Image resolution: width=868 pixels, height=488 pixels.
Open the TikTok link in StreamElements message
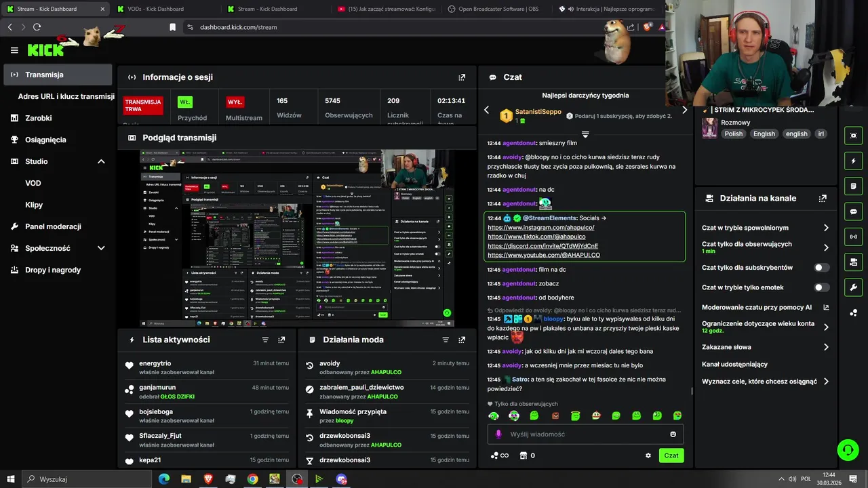click(536, 237)
